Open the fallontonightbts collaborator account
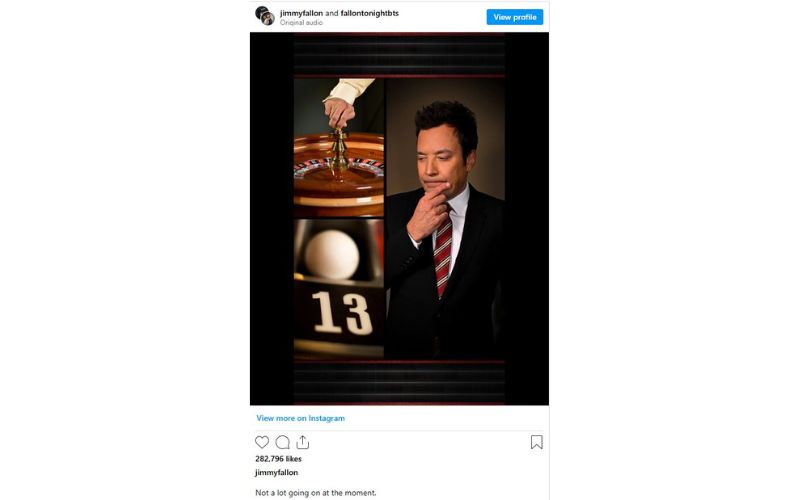Screen dimensions: 800x500 (x=369, y=13)
